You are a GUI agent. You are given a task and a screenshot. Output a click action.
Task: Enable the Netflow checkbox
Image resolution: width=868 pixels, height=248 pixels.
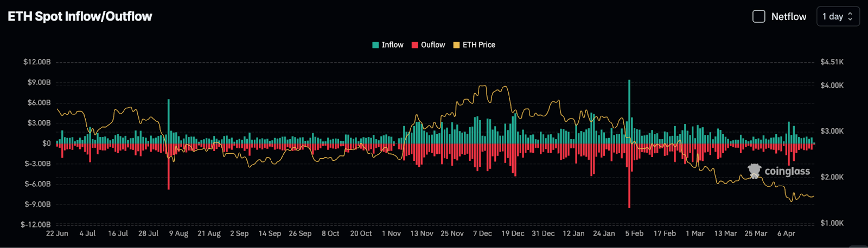coord(758,16)
